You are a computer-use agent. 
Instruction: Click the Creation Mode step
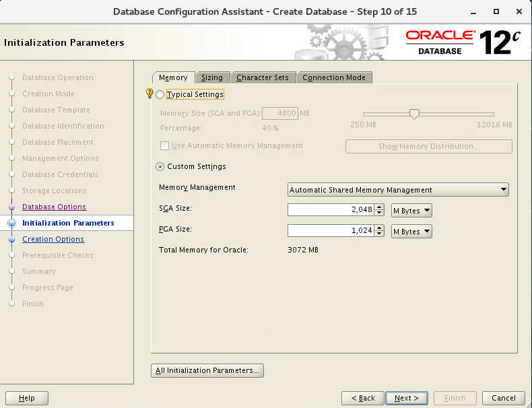(48, 94)
